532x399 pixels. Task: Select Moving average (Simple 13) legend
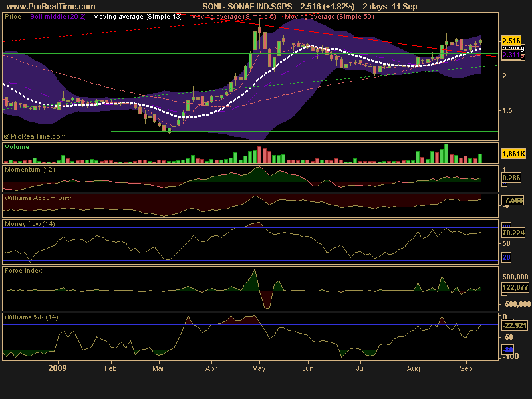coord(138,16)
